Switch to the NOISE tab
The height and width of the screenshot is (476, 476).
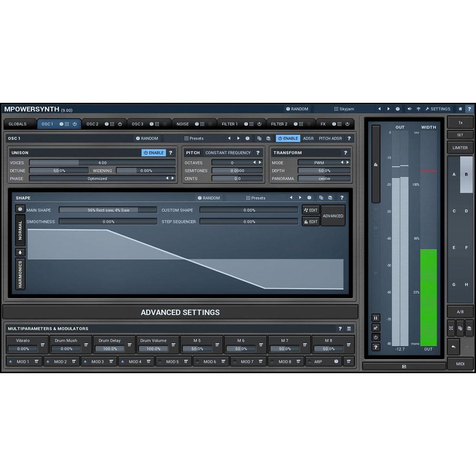[x=182, y=124]
